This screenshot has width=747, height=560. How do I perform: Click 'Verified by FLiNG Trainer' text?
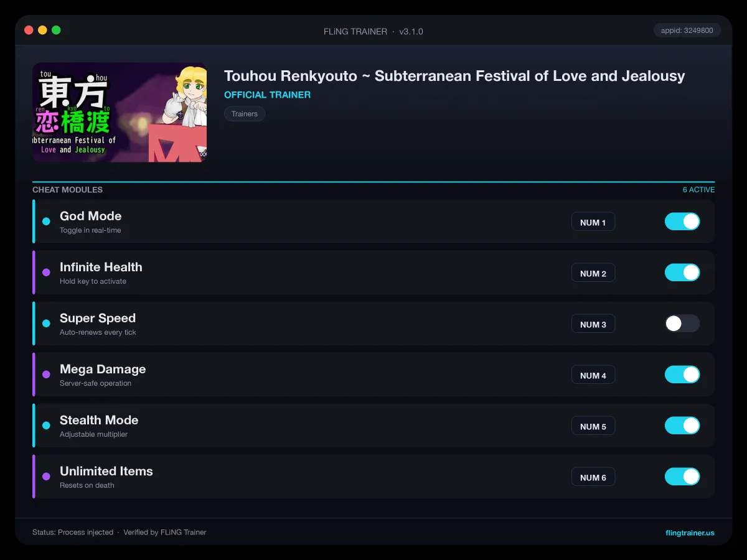(x=165, y=532)
